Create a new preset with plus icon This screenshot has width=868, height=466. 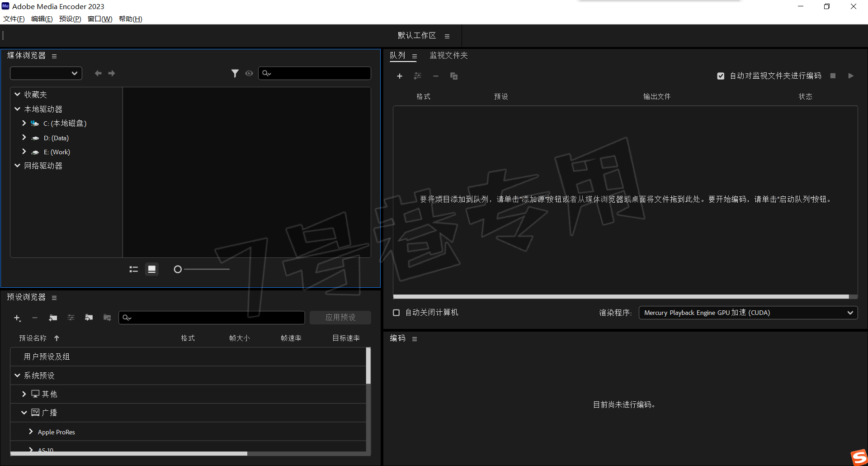17,318
